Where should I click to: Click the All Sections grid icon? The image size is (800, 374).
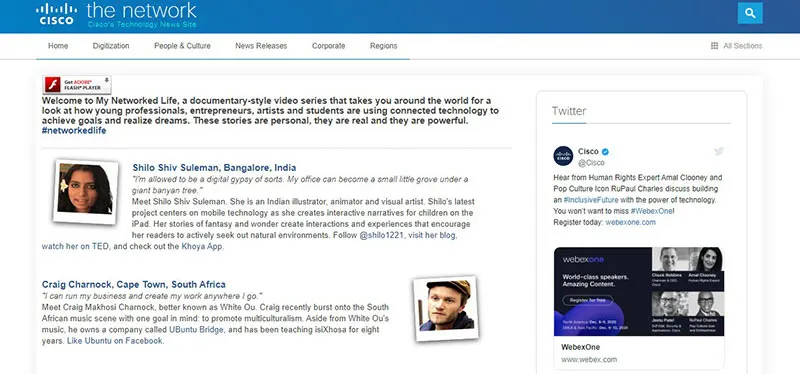(714, 46)
